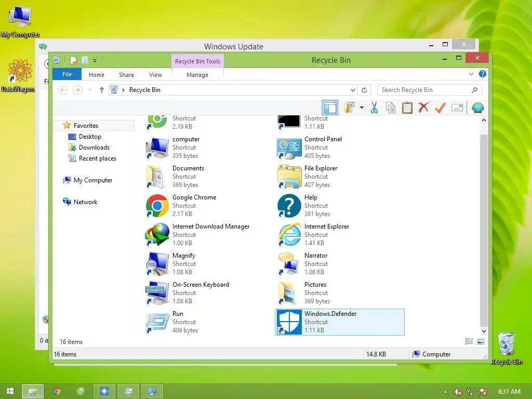Click the search magnifier icon
Image resolution: width=532 pixels, height=399 pixels.
(x=475, y=90)
